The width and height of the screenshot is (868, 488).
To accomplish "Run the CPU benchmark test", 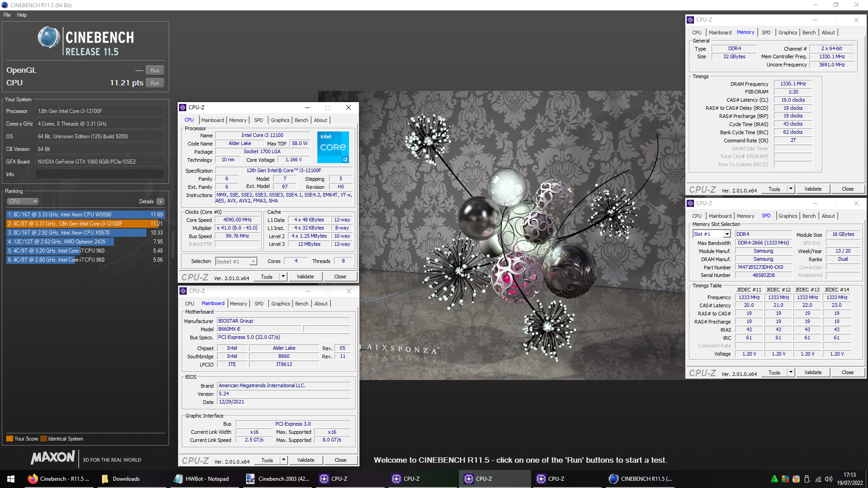I will [x=155, y=83].
